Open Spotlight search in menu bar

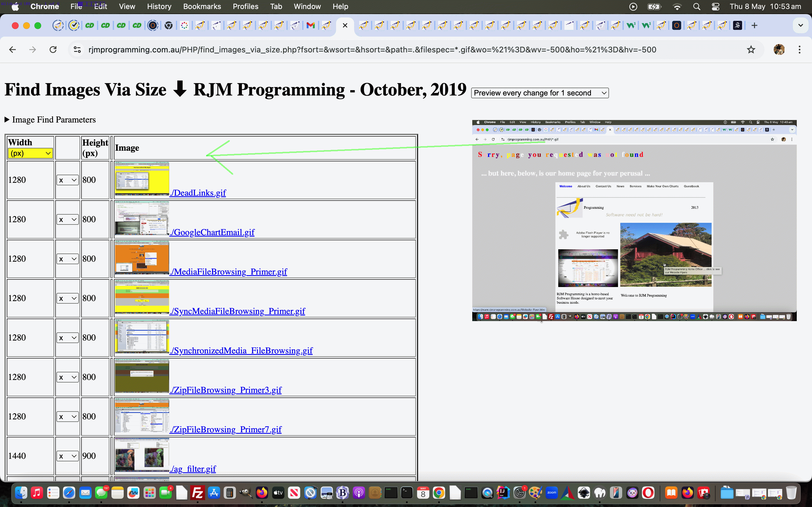click(x=697, y=7)
